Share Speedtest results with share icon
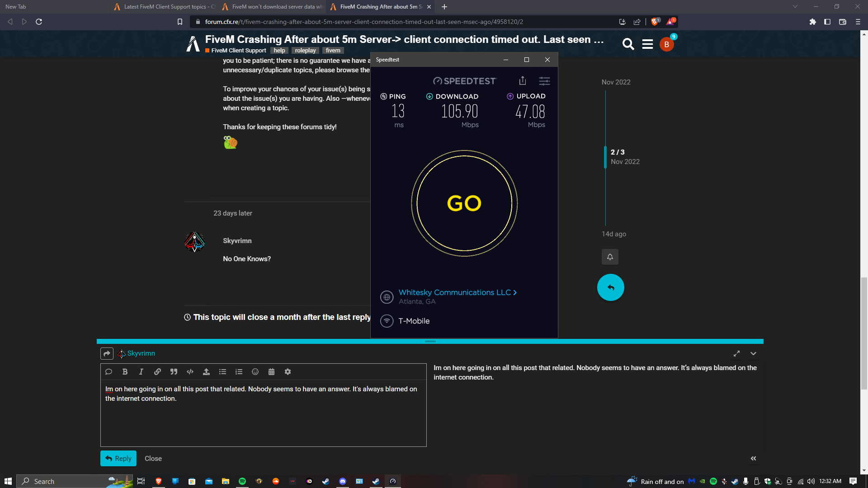The width and height of the screenshot is (868, 488). click(523, 80)
